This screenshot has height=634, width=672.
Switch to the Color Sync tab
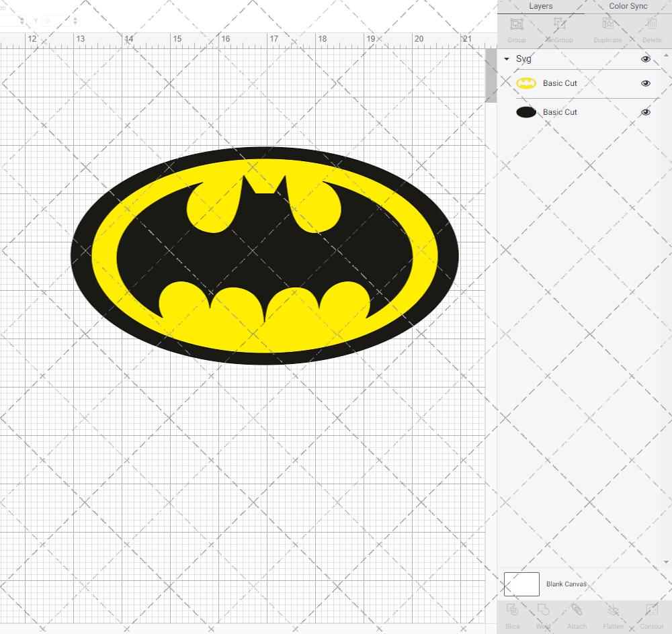(628, 6)
